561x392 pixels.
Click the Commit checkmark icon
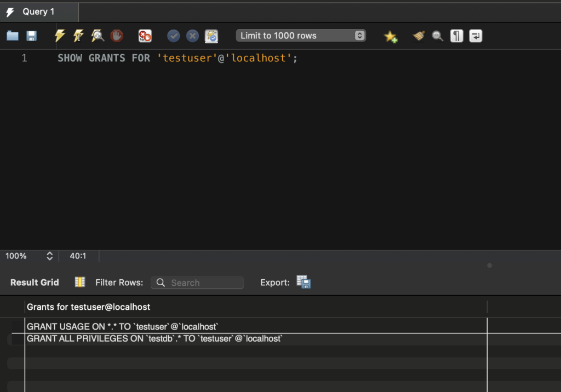174,36
